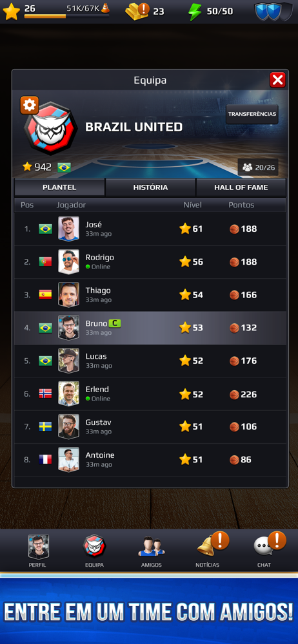This screenshot has width=298, height=644.
Task: Open the Perfil profile icon
Action: pyautogui.click(x=38, y=546)
